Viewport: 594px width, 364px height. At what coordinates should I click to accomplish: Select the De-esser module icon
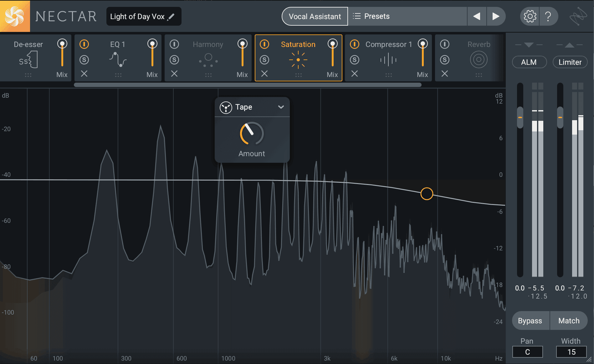28,59
